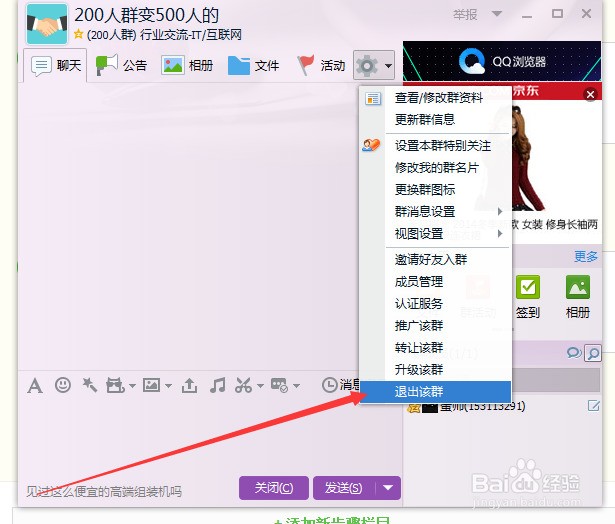
Task: Click the group title 200人群变500人的
Action: tap(146, 15)
